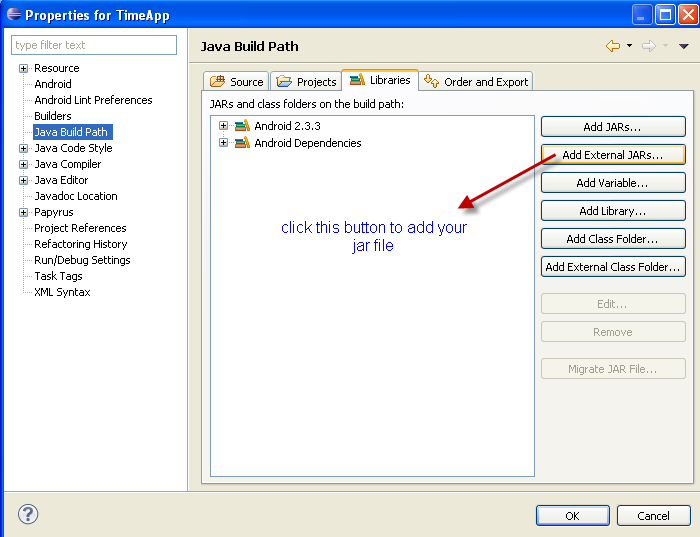Expand the Android 2.3.3 library entry
The image size is (700, 537).
(x=223, y=125)
